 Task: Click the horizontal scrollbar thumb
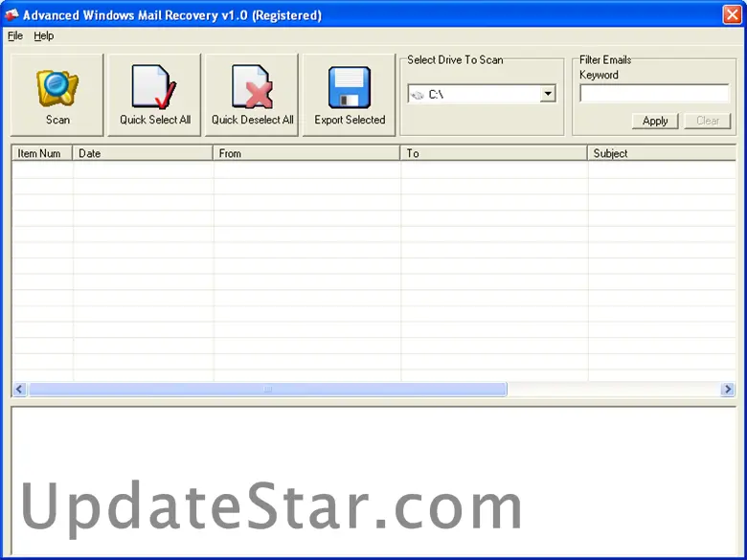(267, 389)
